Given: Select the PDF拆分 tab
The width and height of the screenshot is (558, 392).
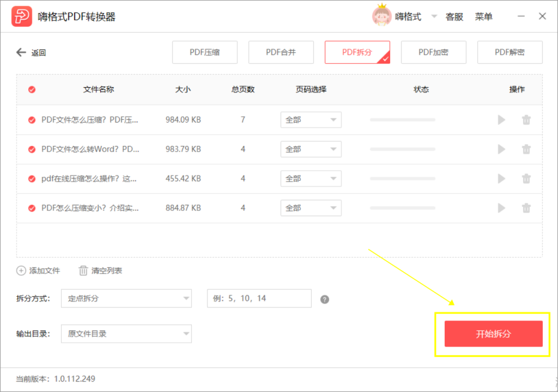Looking at the screenshot, I should [x=357, y=52].
